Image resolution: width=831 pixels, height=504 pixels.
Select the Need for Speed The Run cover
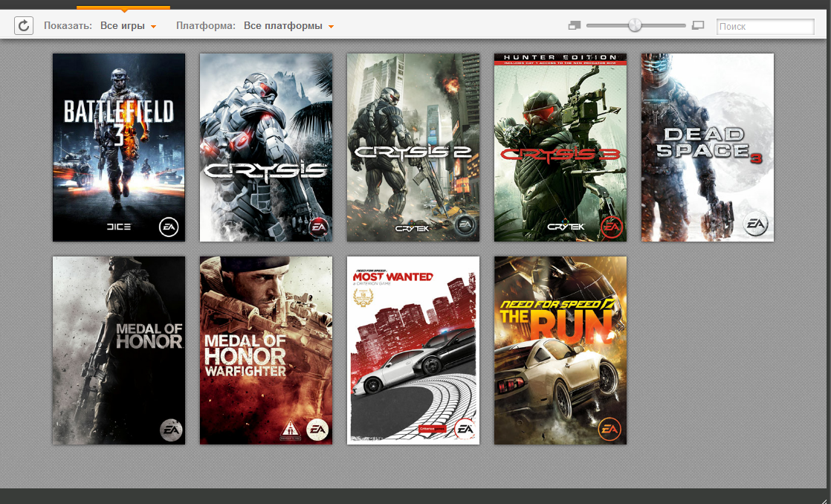(560, 350)
